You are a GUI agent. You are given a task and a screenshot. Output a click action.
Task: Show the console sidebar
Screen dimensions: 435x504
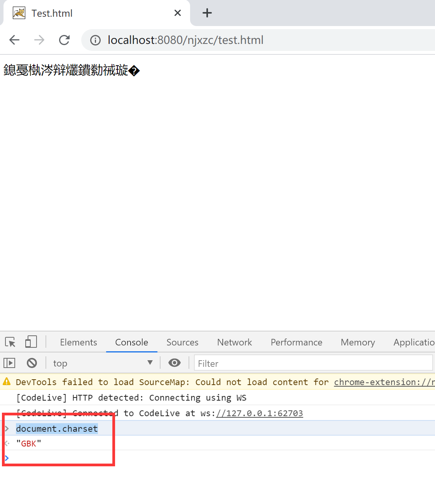[x=9, y=363]
